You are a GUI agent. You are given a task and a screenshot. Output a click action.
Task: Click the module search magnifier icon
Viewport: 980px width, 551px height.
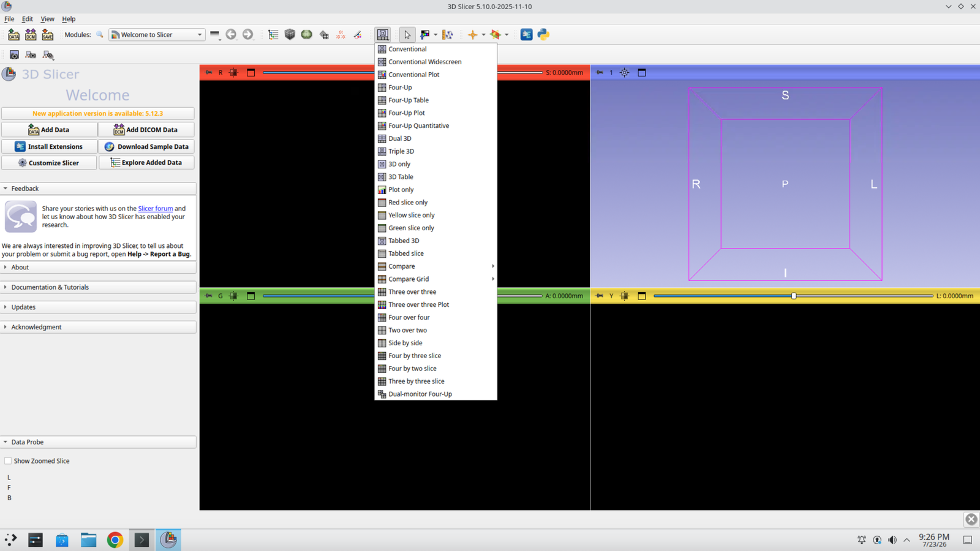coord(100,35)
